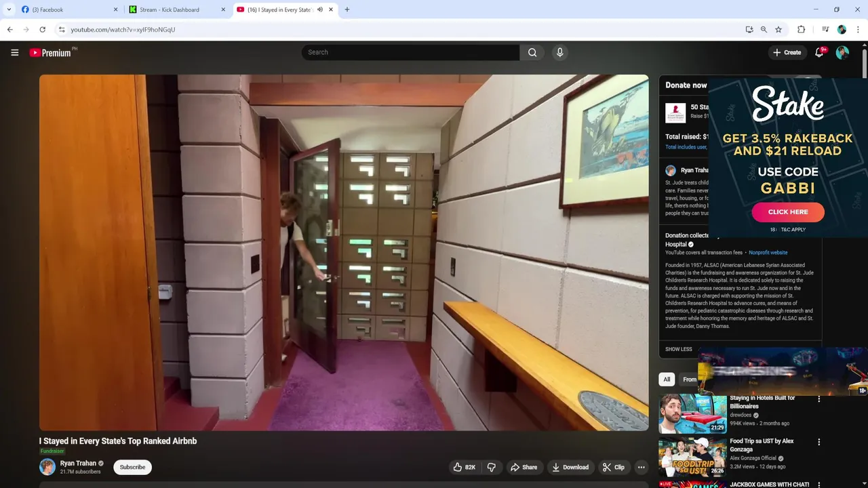Open the Extensions puzzle icon

[x=801, y=29]
